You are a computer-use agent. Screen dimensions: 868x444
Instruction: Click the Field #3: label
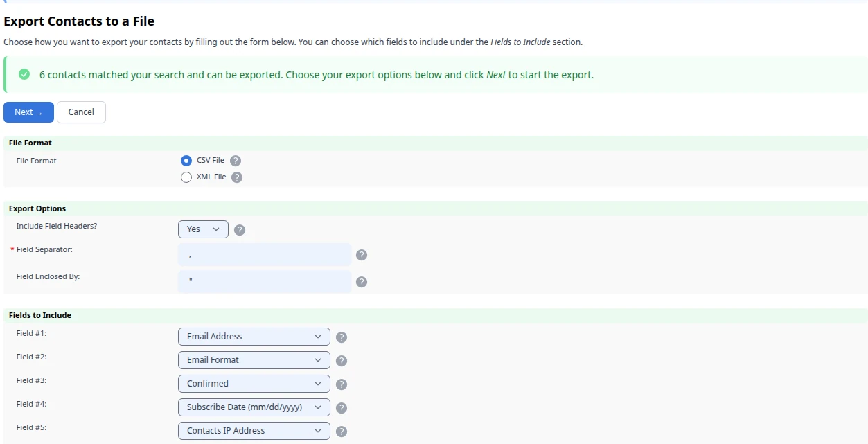coord(31,380)
